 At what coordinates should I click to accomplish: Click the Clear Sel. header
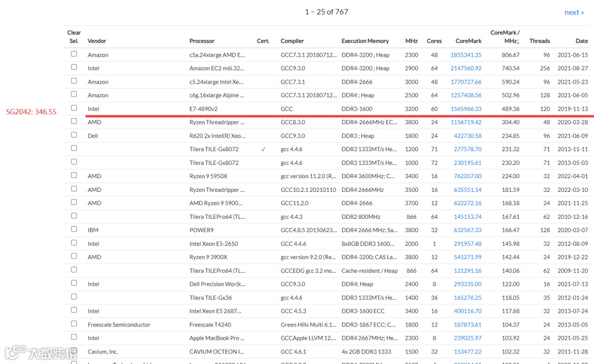pos(74,37)
